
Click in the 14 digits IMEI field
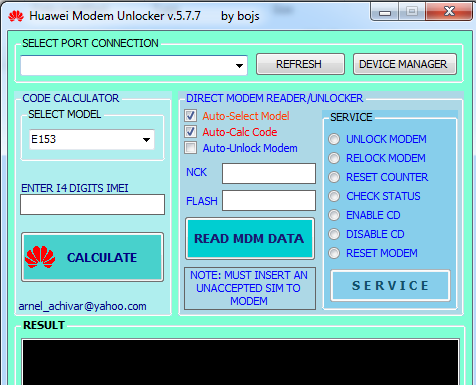point(92,204)
